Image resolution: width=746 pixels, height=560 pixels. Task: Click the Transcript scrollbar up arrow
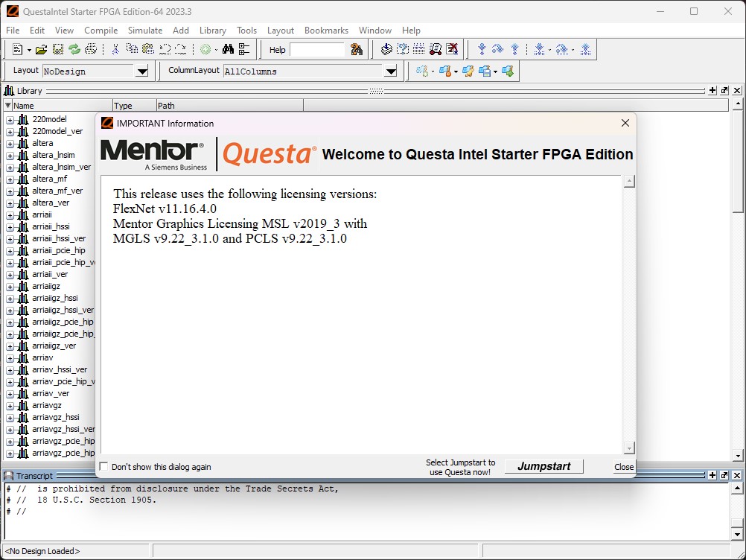737,489
